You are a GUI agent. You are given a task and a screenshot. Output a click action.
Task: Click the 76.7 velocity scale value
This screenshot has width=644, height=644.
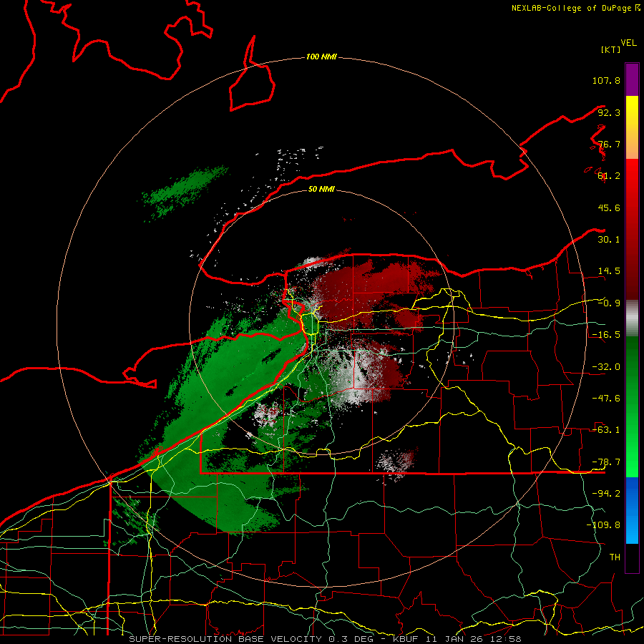tap(609, 144)
